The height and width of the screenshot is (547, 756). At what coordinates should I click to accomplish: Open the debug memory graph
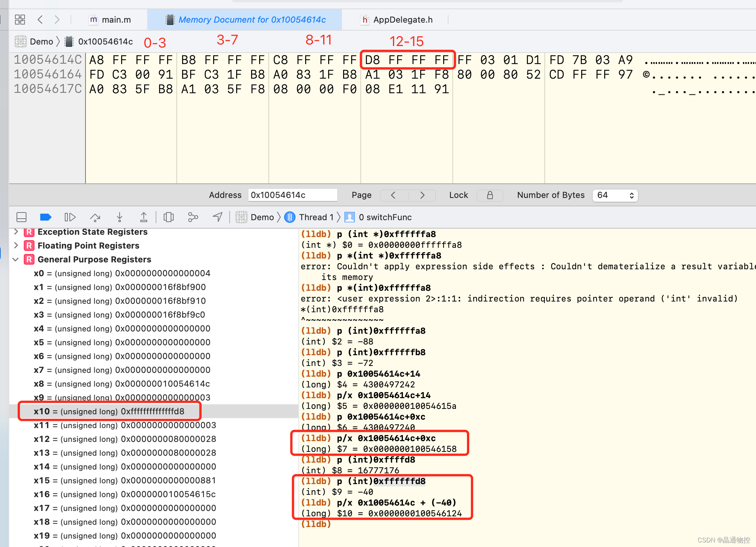pos(193,217)
